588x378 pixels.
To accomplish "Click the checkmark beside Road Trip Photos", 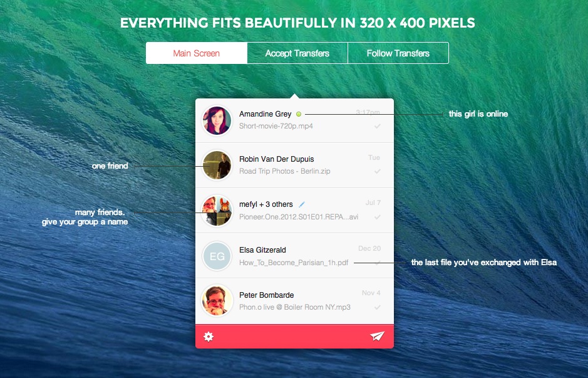I will coord(377,171).
